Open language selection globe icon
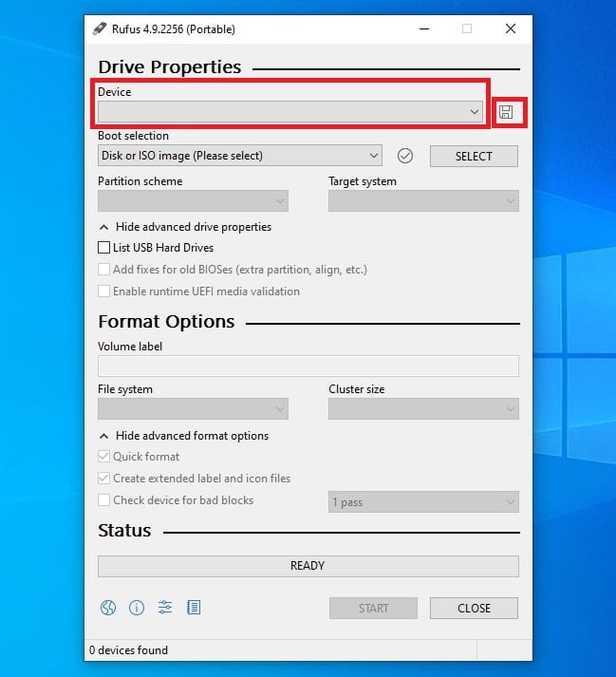This screenshot has width=616, height=677. pyautogui.click(x=108, y=608)
